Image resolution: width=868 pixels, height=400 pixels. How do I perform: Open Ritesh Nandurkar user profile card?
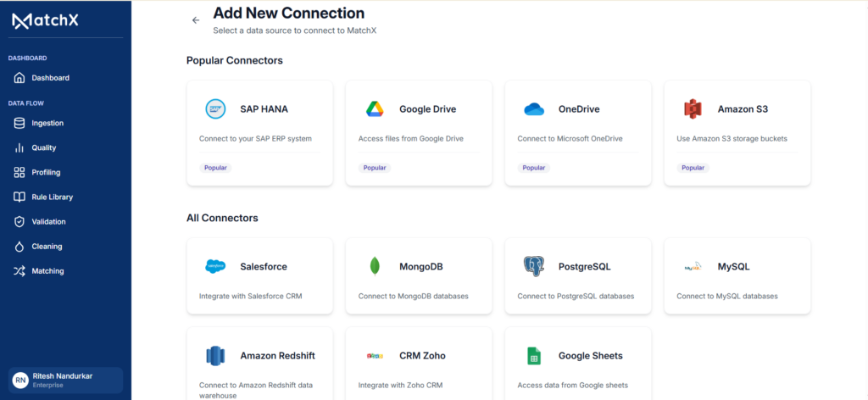coord(65,380)
